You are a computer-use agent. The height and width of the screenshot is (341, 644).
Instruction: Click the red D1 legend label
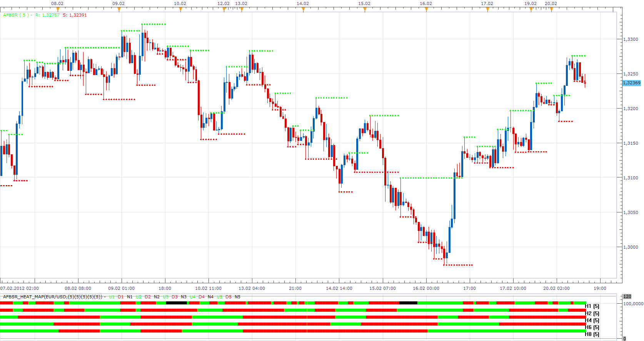[x=121, y=297]
